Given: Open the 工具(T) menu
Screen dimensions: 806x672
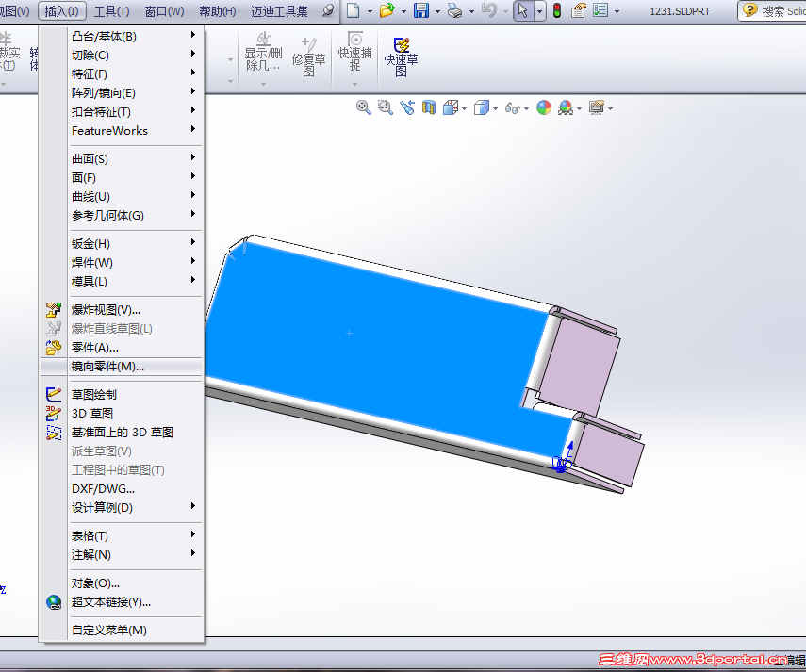Looking at the screenshot, I should point(111,10).
